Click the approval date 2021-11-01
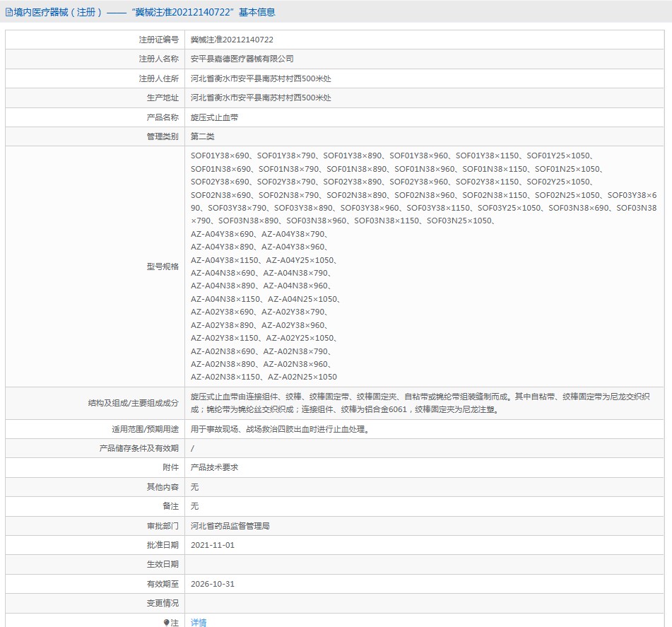The image size is (672, 627). 213,546
